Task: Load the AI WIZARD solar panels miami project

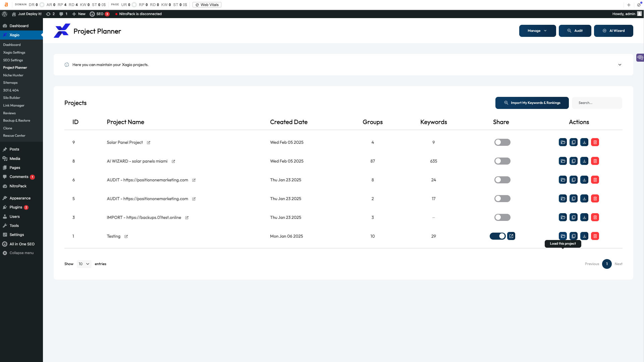Action: pos(563,161)
